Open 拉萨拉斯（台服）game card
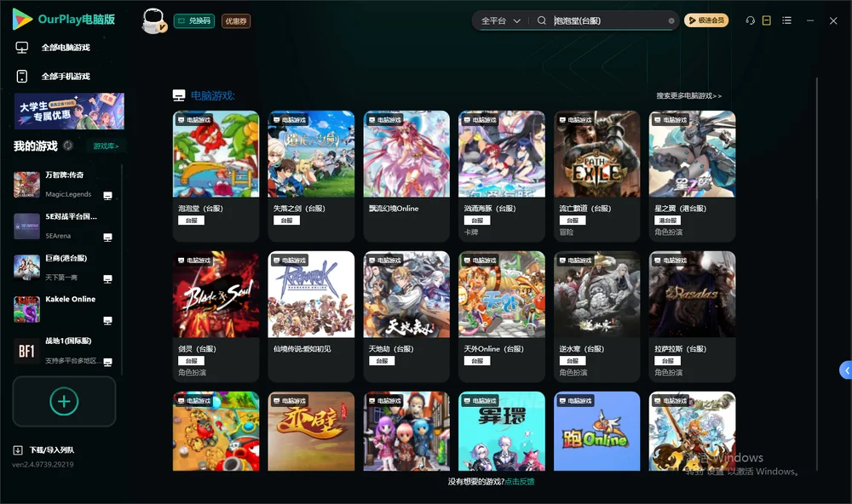852x504 pixels. tap(692, 317)
